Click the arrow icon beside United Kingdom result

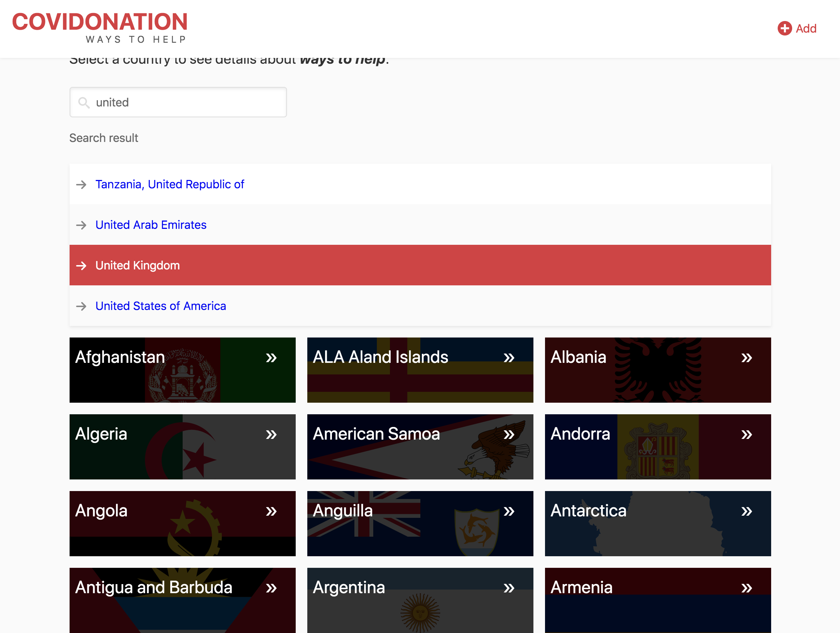[x=81, y=266]
